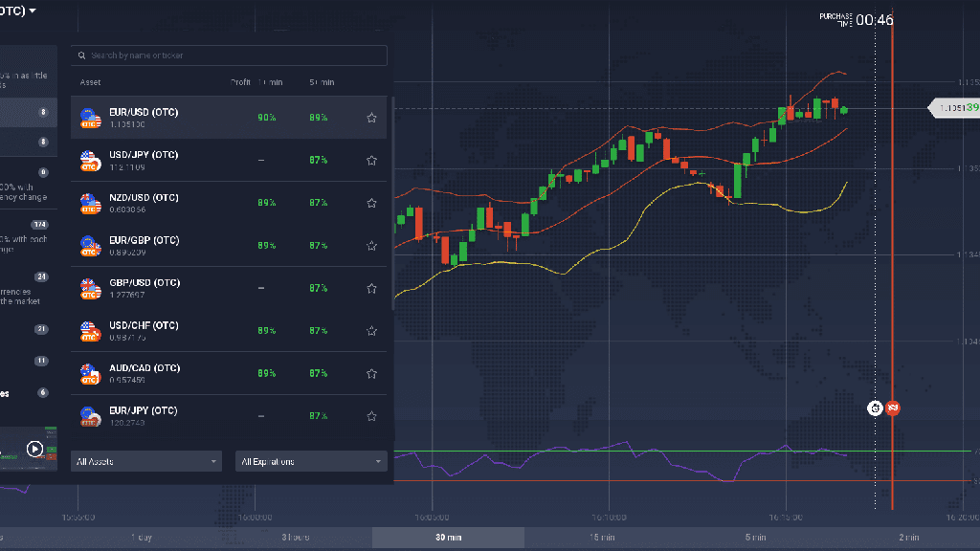Toggle favorite star for NZD/USD (OTC)
This screenshot has width=980, height=551.
tap(371, 203)
